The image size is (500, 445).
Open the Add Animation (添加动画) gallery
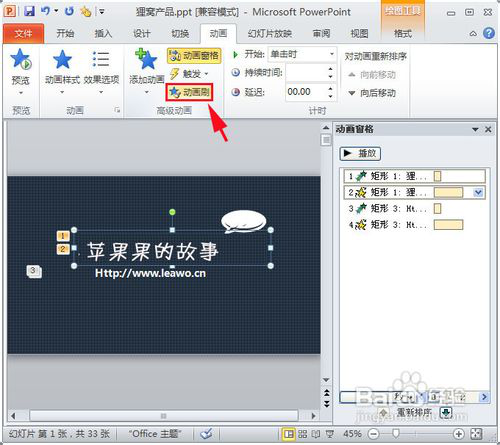click(146, 71)
